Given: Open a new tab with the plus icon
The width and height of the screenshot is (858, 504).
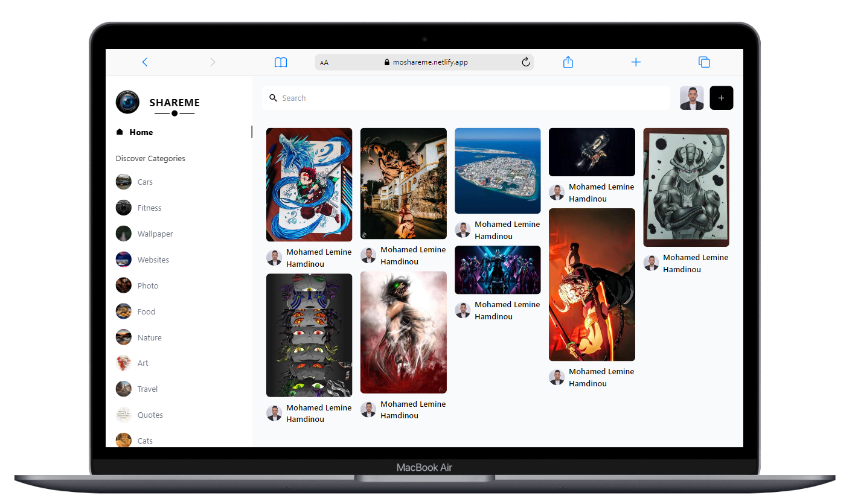Looking at the screenshot, I should coord(636,62).
